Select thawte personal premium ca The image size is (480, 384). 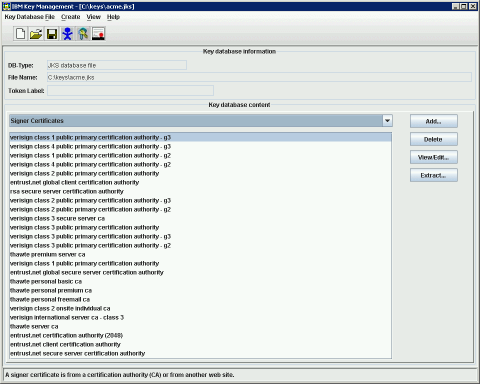click(200, 290)
